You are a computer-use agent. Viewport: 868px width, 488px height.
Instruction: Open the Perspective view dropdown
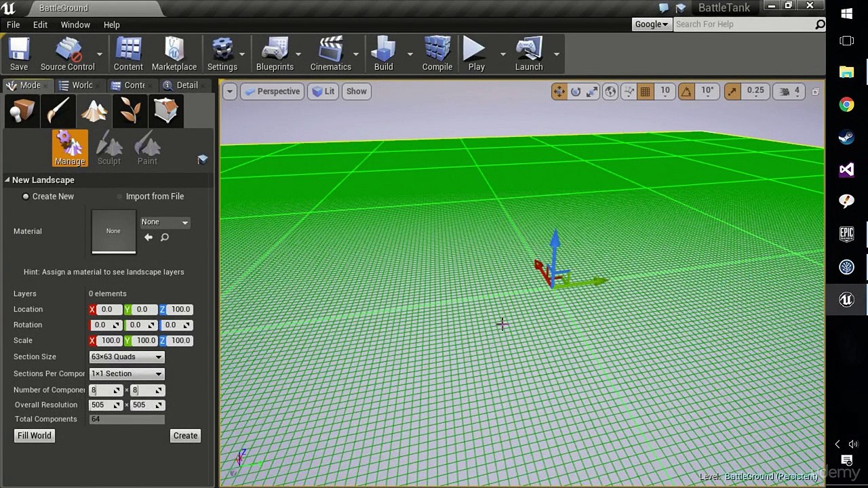tap(272, 91)
